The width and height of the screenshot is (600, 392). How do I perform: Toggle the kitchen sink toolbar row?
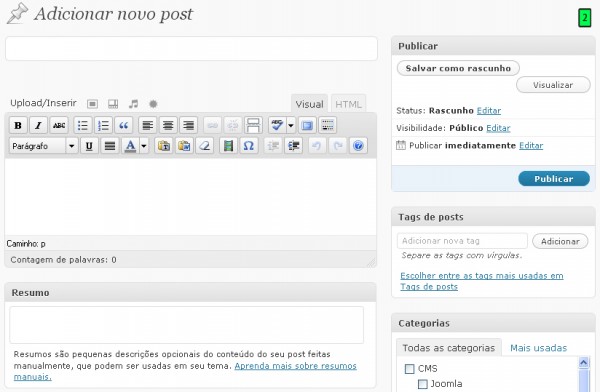pos(328,125)
